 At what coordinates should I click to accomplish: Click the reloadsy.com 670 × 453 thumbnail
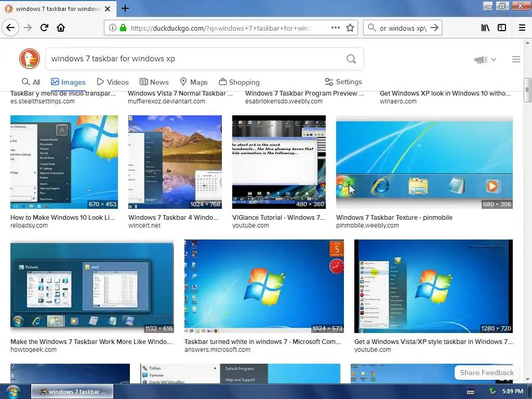(x=64, y=162)
